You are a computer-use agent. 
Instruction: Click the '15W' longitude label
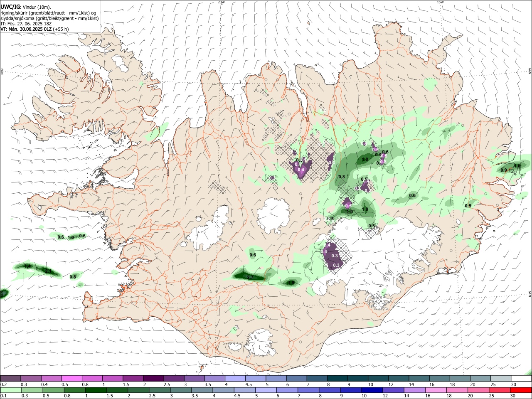coord(440,2)
